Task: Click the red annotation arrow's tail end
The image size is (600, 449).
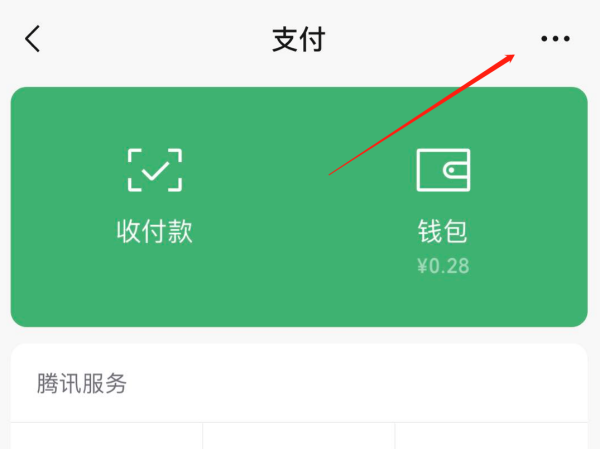Action: (331, 174)
